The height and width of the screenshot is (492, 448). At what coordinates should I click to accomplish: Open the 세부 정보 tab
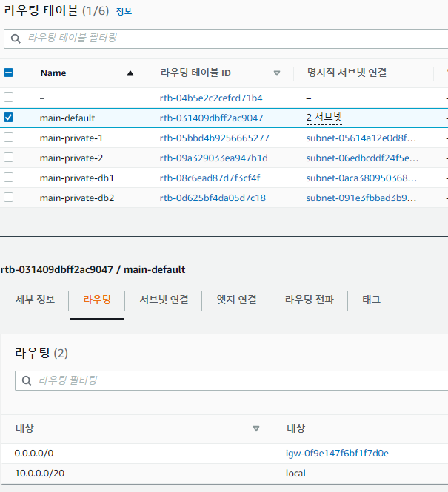(x=35, y=300)
